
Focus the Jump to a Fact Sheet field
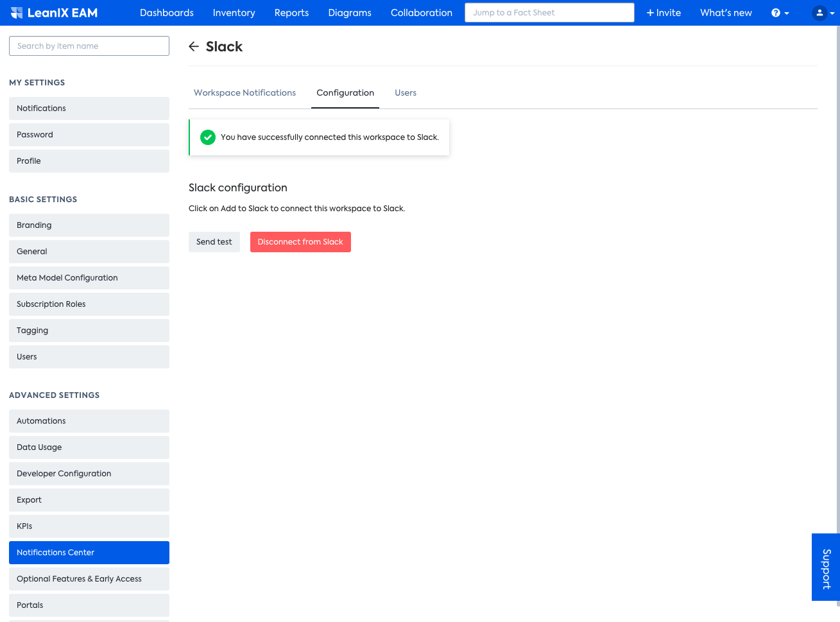click(x=549, y=13)
